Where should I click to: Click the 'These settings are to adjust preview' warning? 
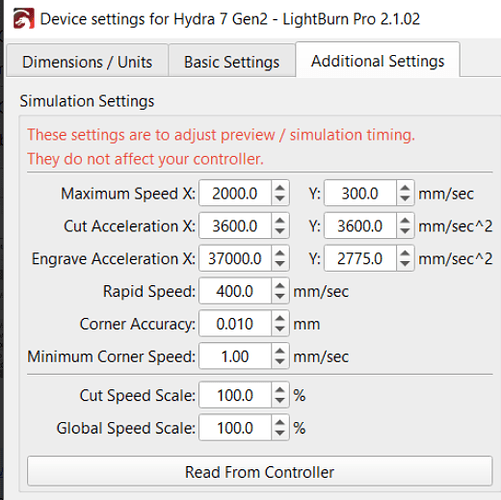click(x=221, y=135)
